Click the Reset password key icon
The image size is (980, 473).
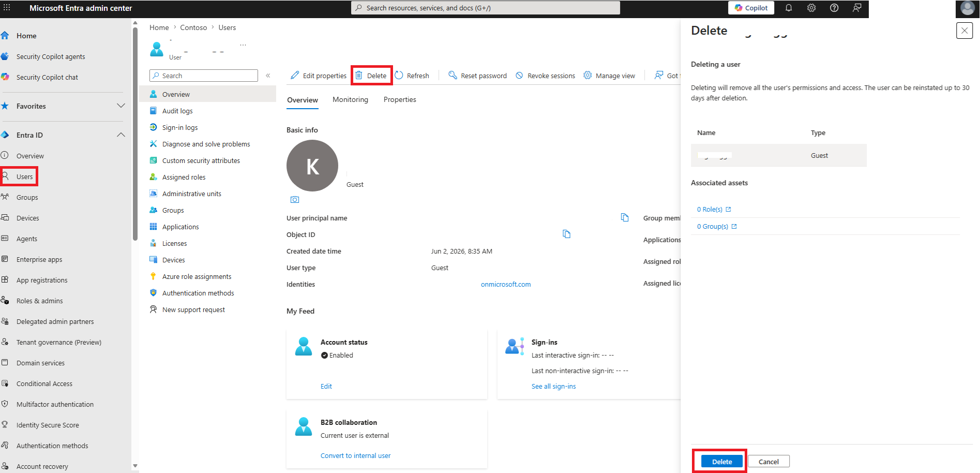pos(453,76)
